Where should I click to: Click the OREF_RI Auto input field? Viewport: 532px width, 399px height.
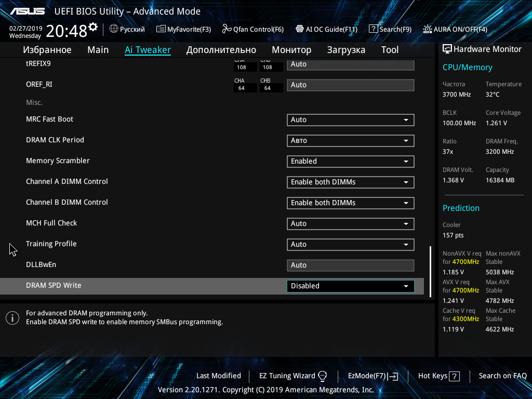(351, 85)
